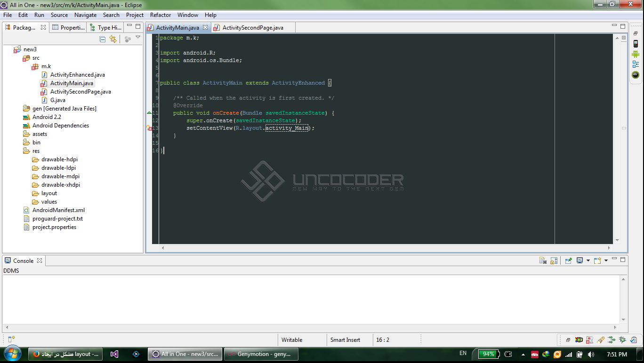Open the Open Console dropdown arrow
644x363 pixels.
tap(606, 260)
